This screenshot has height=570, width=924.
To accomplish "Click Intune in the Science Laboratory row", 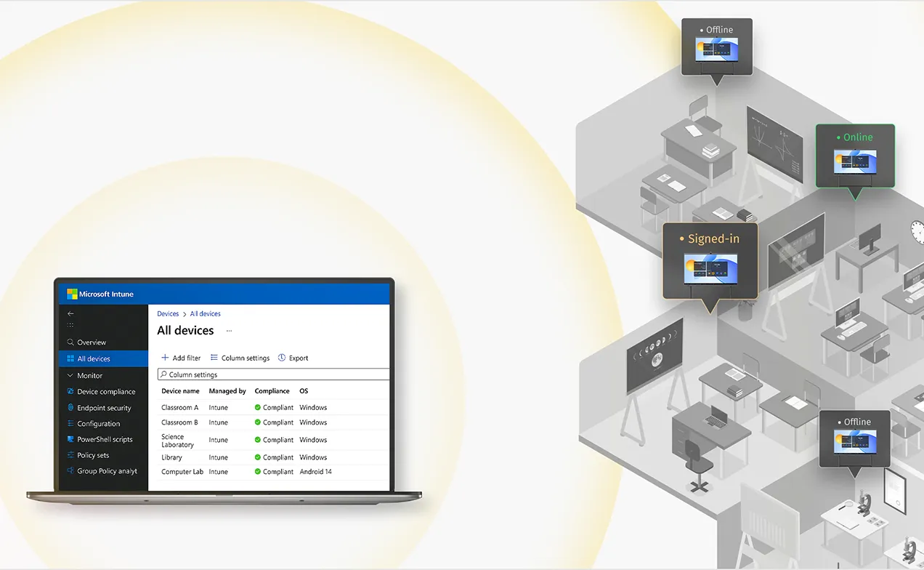I will (219, 440).
